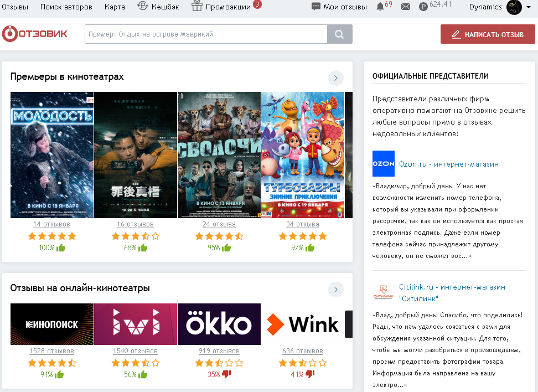
Task: Click the Citilink logo icon
Action: click(x=383, y=292)
